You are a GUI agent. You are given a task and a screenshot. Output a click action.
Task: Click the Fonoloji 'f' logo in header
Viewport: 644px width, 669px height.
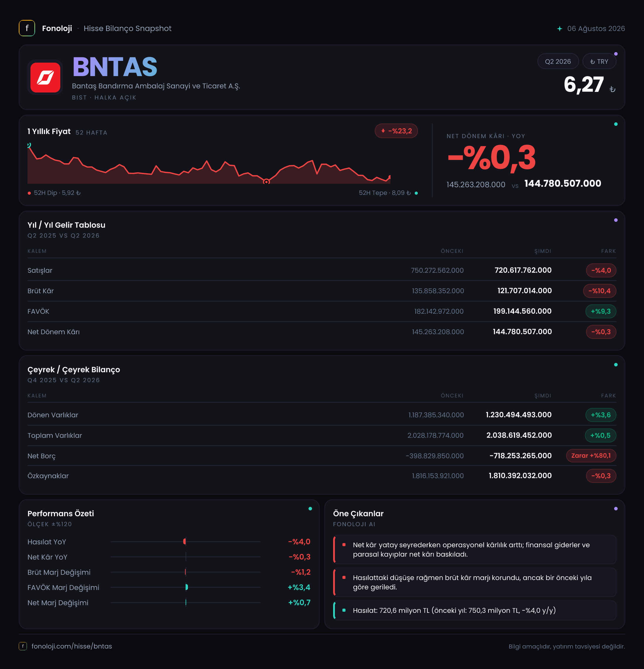click(x=27, y=28)
